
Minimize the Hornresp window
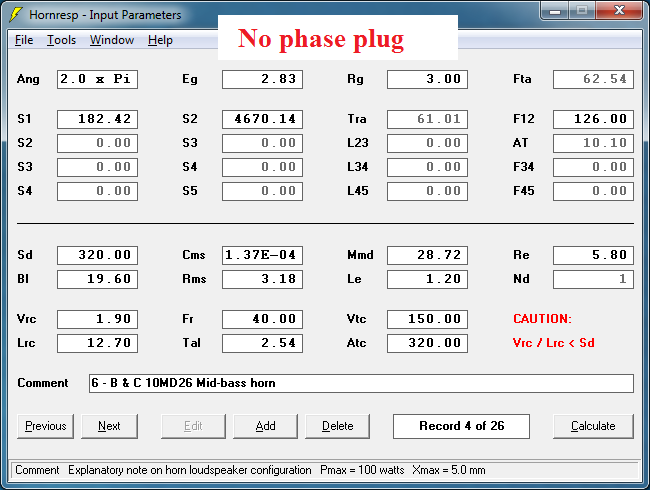click(x=555, y=11)
